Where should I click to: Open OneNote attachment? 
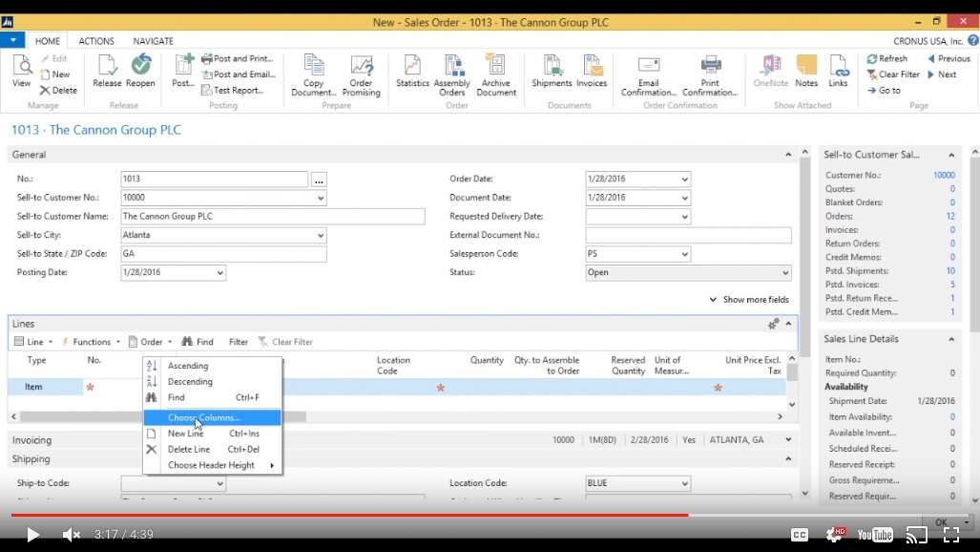[x=771, y=71]
